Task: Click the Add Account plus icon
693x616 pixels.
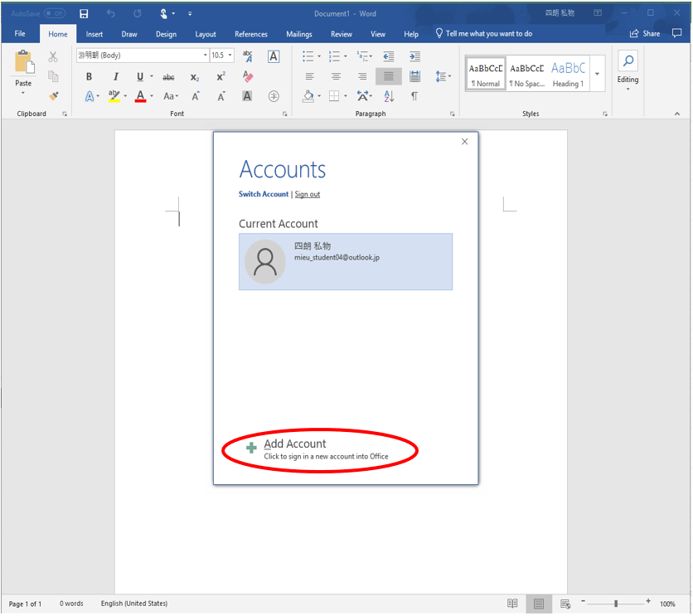Action: click(251, 448)
